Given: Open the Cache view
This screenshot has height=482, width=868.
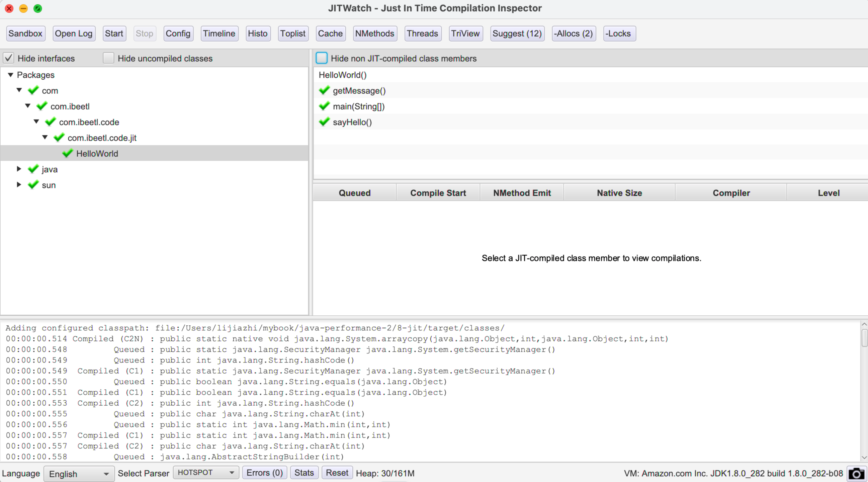Looking at the screenshot, I should [331, 34].
